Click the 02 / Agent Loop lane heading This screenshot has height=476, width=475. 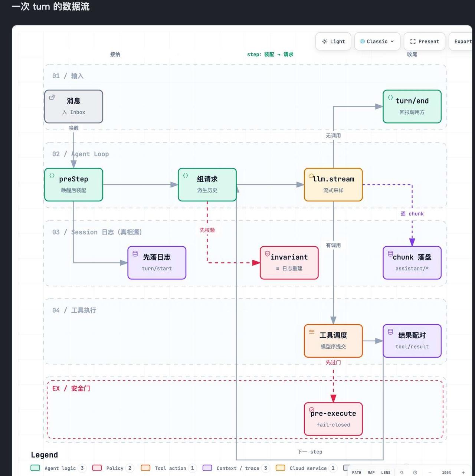coord(81,154)
